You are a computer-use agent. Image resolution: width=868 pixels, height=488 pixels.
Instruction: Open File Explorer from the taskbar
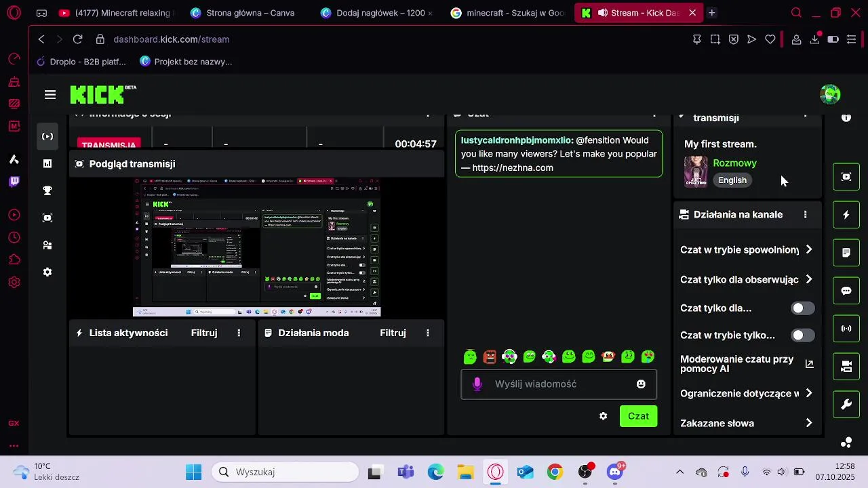click(x=465, y=472)
